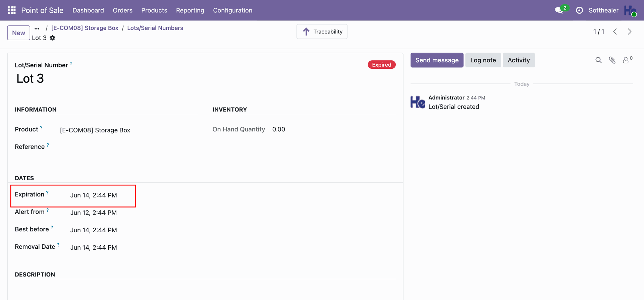644x300 pixels.
Task: Show help tooltip for Expiration field
Action: click(47, 192)
